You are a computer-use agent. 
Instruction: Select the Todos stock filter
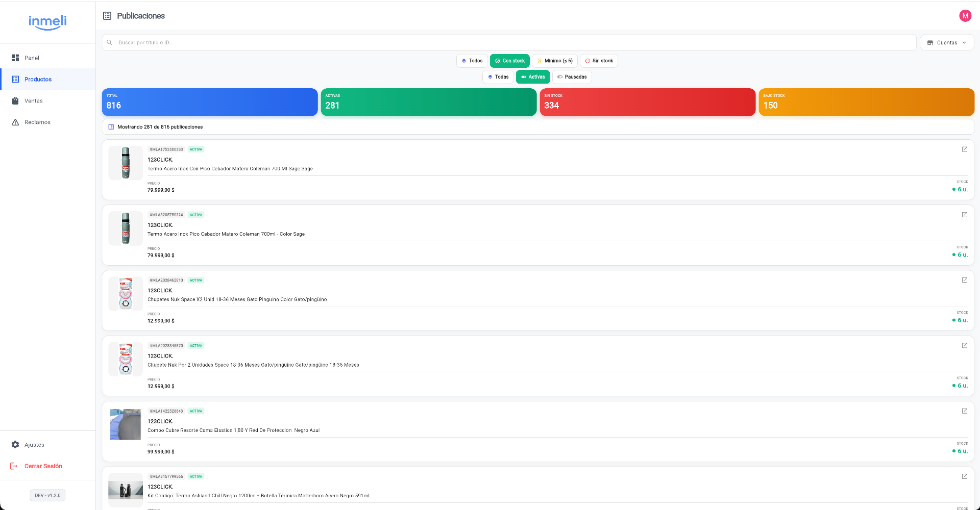point(472,61)
